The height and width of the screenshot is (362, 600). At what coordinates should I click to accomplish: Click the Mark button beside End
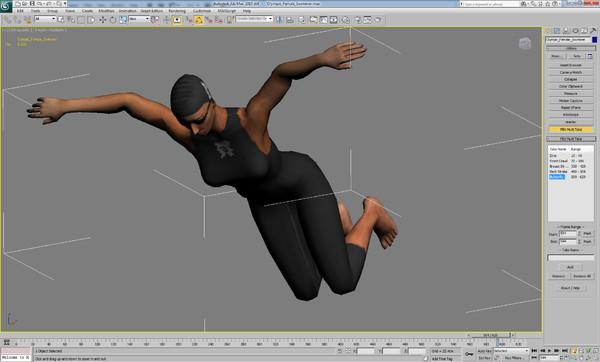point(587,241)
